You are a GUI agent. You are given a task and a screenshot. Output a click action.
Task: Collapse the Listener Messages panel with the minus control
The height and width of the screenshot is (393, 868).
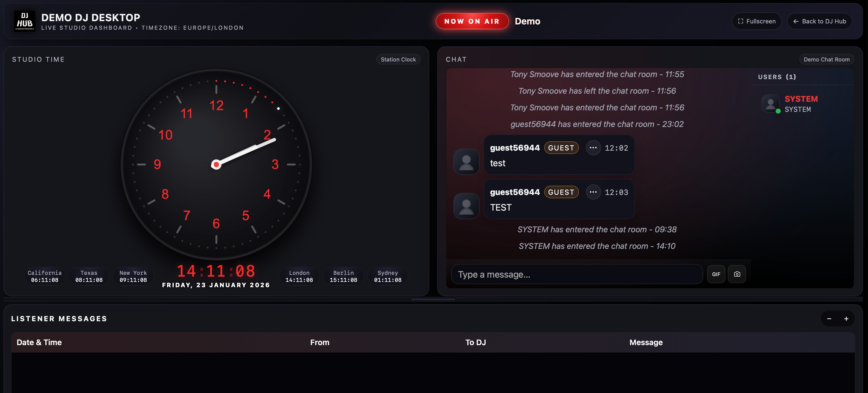[x=829, y=318]
